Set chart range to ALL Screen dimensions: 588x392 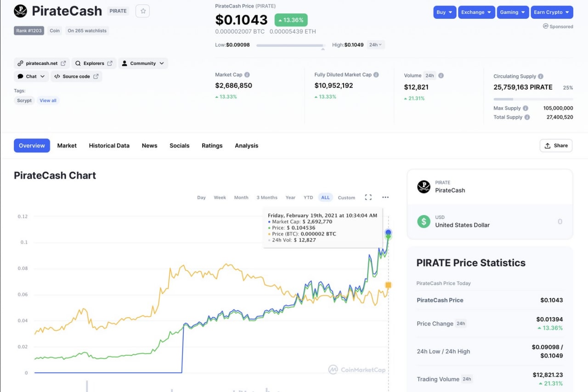(x=325, y=198)
